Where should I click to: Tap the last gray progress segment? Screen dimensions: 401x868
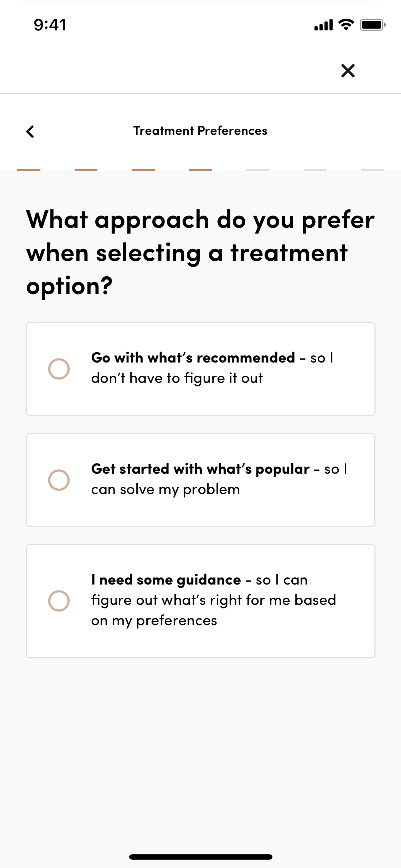[x=372, y=170]
